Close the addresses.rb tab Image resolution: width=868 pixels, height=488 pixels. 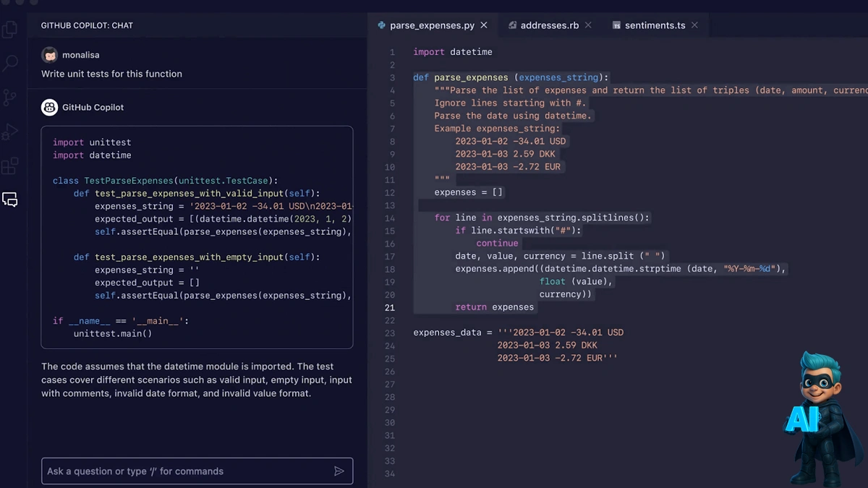click(x=588, y=25)
